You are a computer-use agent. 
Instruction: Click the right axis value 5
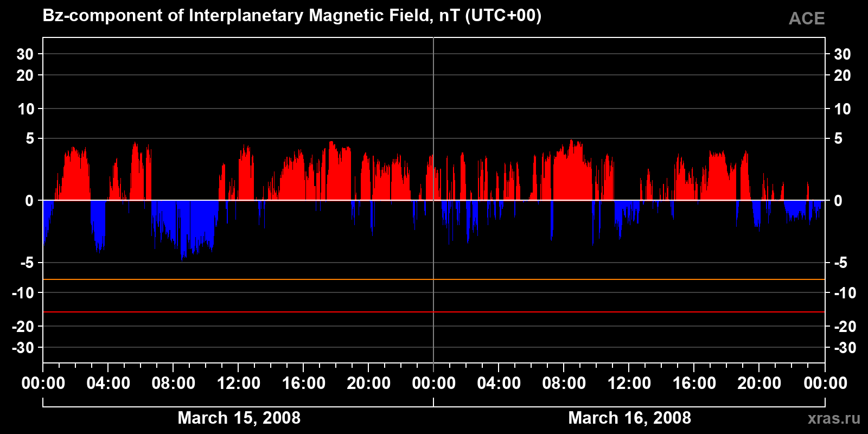[838, 139]
